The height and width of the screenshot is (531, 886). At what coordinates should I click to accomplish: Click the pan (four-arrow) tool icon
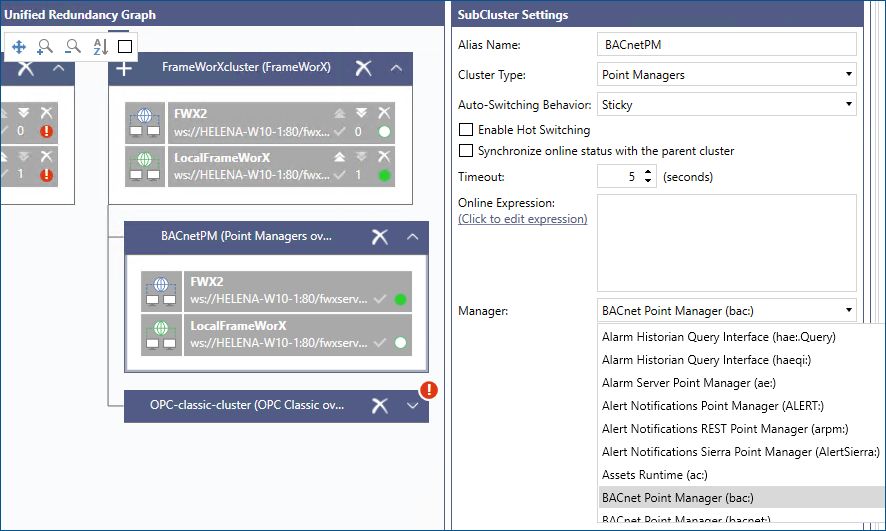click(x=19, y=46)
